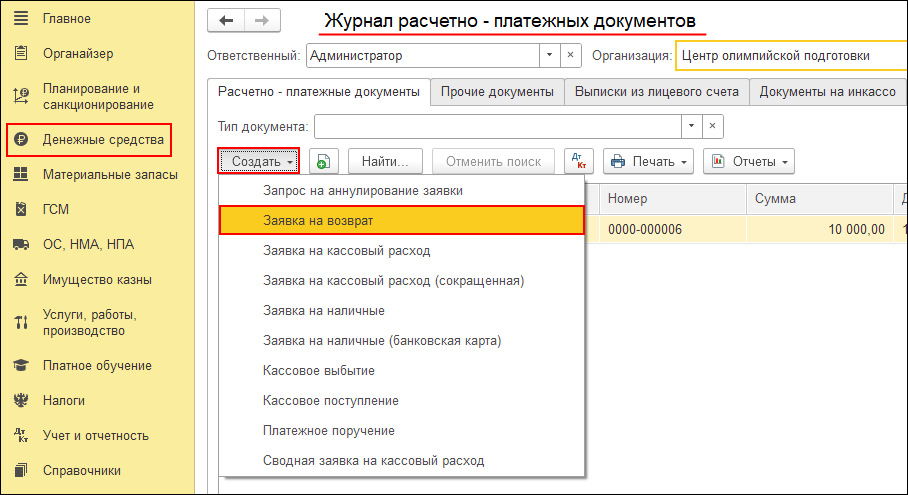Expand the Ответственный dropdown arrow
The width and height of the screenshot is (908, 495).
(549, 56)
